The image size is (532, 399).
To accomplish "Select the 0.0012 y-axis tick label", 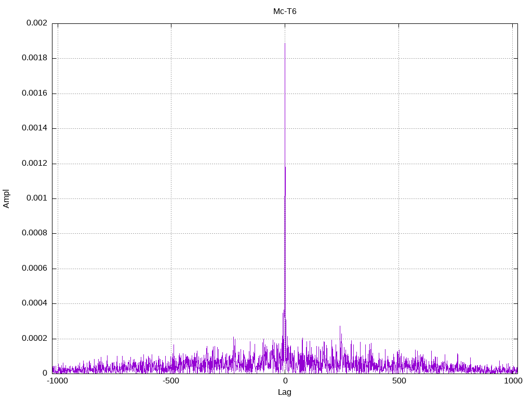I will click(x=34, y=164).
